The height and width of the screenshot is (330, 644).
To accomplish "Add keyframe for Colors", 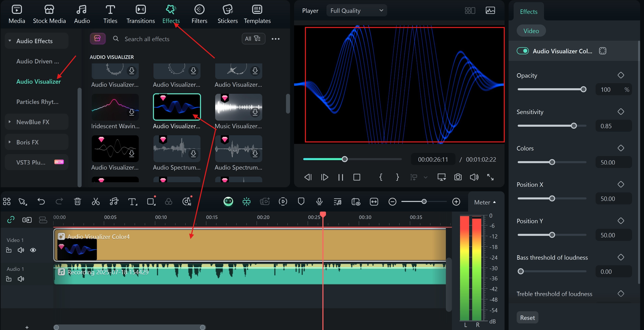I will tap(621, 148).
